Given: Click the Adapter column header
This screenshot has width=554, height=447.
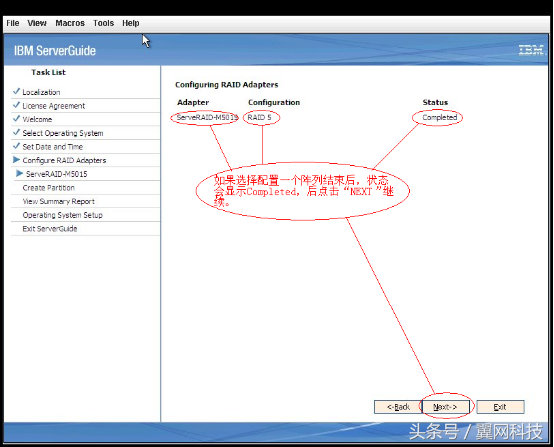Looking at the screenshot, I should [193, 102].
